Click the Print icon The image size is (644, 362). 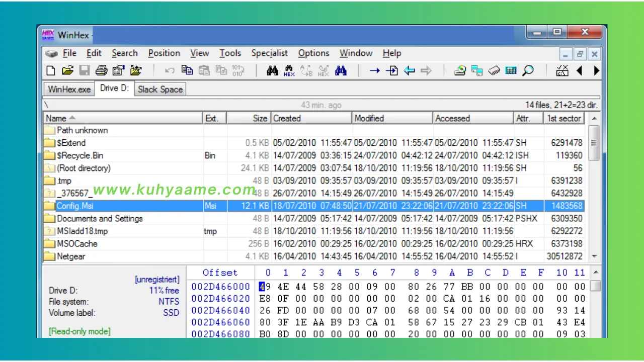102,71
